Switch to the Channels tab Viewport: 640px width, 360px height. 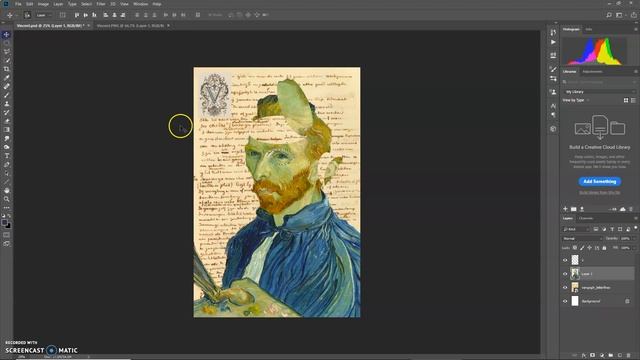[586, 218]
